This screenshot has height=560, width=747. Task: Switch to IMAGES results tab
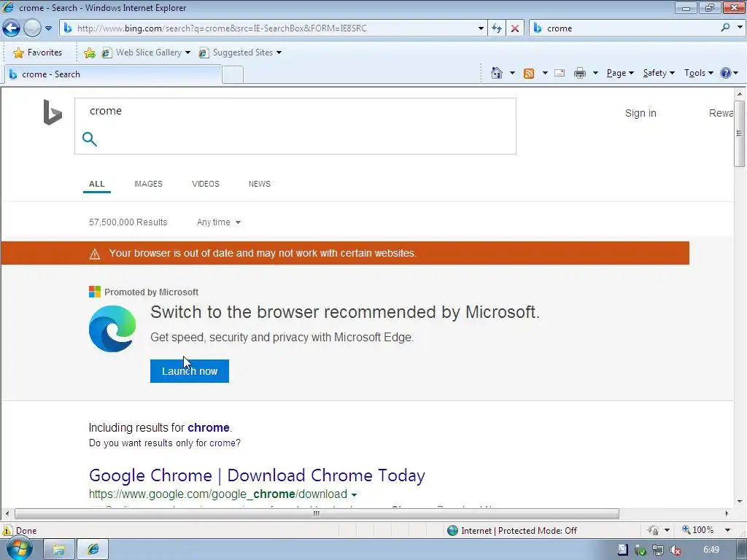[x=148, y=184]
